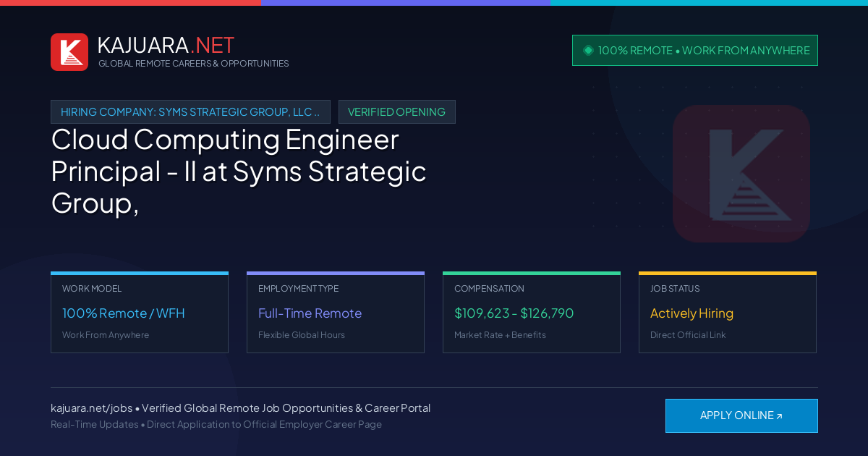Click the Work From Anywhere caption
Screen dimensions: 868x456
point(106,335)
